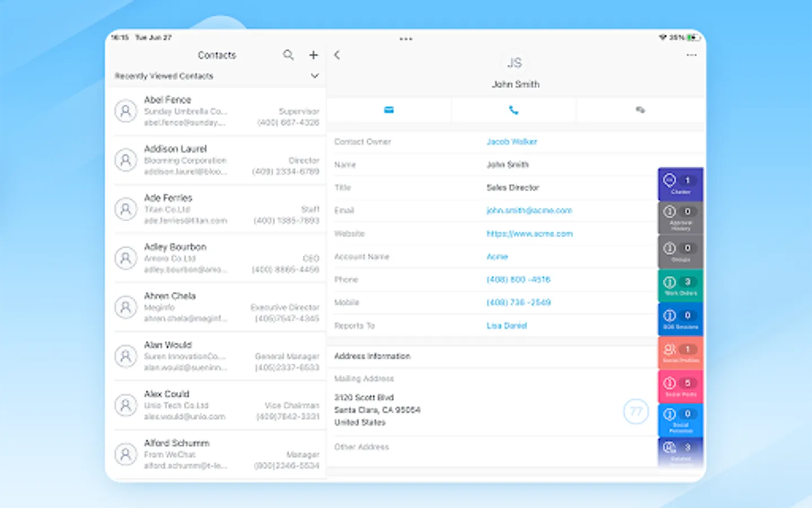812x508 pixels.
Task: Tap Abel Fence avatar icon
Action: coord(126,111)
